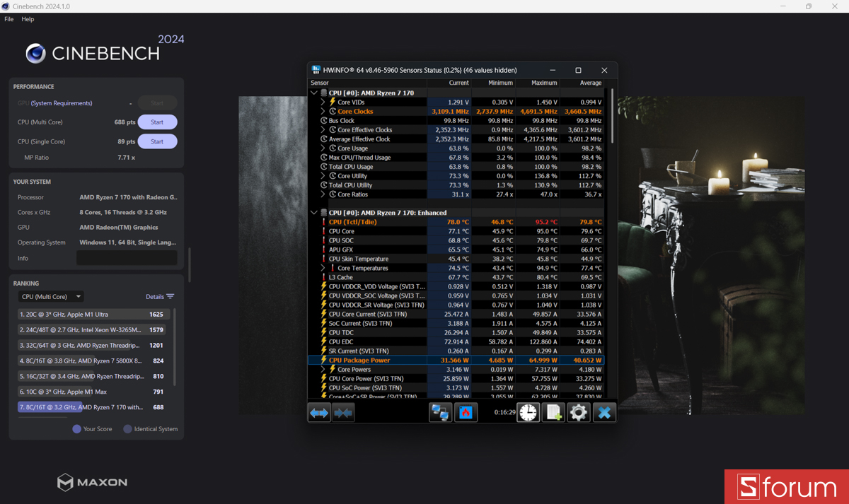This screenshot has height=504, width=849.
Task: Click the Details filter icon in the Ranking panel
Action: 171,297
